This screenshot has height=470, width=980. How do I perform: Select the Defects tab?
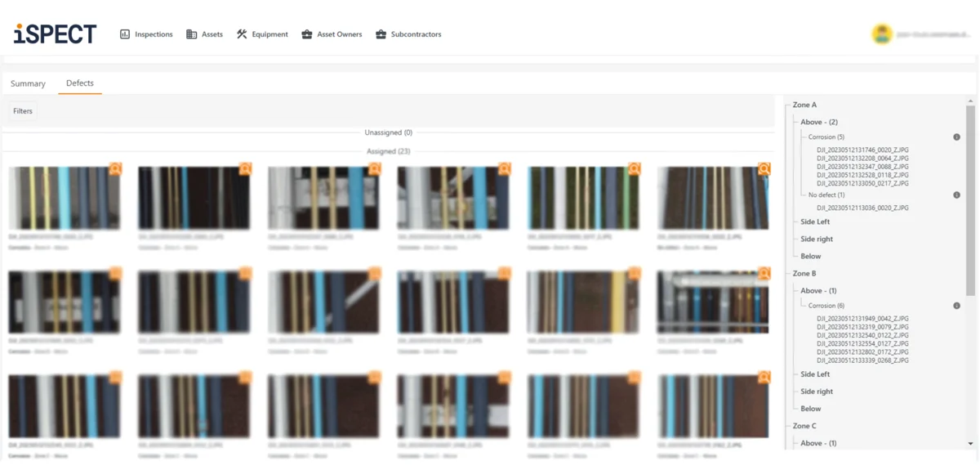pos(80,83)
